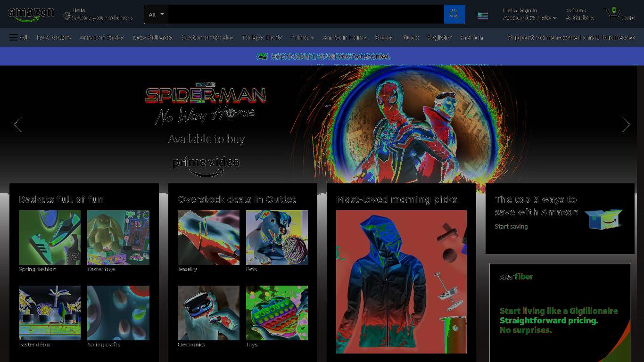Screen dimensions: 644x362
Task: Open the Spring crafts thumbnail
Action: pos(118,313)
